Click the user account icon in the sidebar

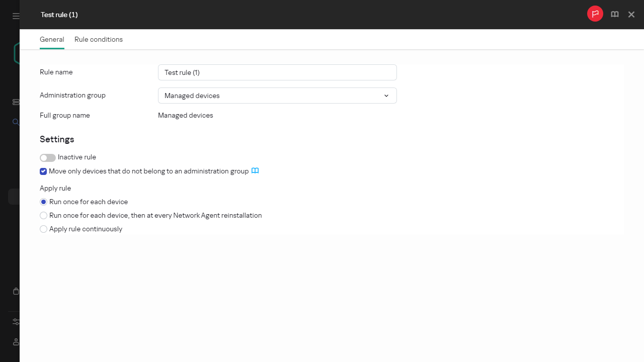click(16, 342)
